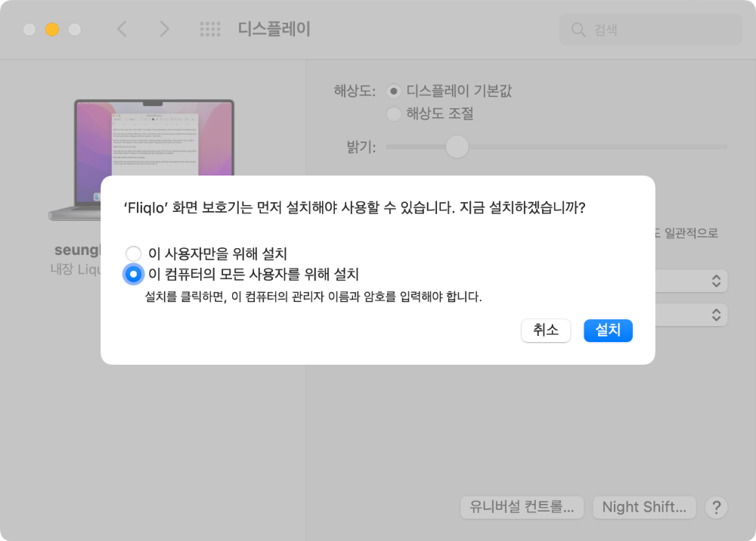The height and width of the screenshot is (541, 756).
Task: Click the Fliqlo installation prompt text
Action: click(355, 208)
